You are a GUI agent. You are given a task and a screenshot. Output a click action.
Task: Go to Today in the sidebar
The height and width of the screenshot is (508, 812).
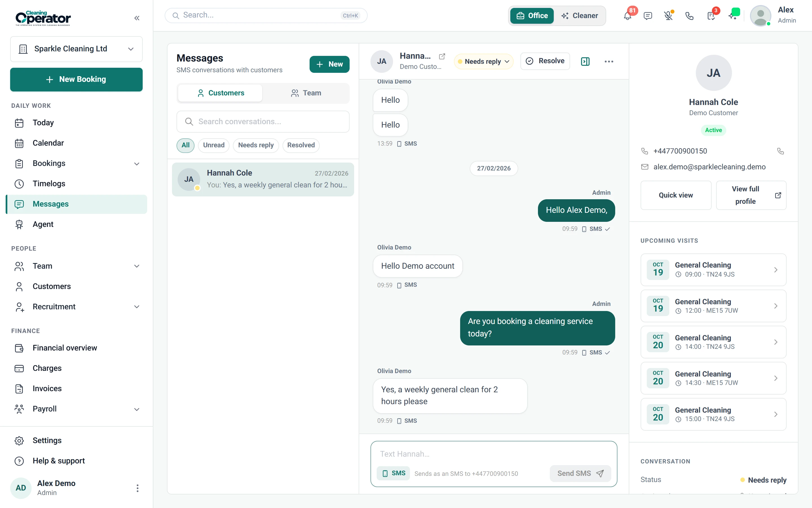coord(76,123)
